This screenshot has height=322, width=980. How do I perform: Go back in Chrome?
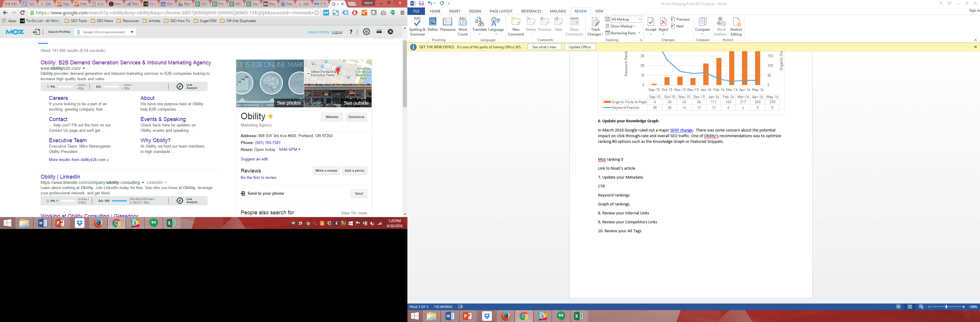tap(5, 13)
